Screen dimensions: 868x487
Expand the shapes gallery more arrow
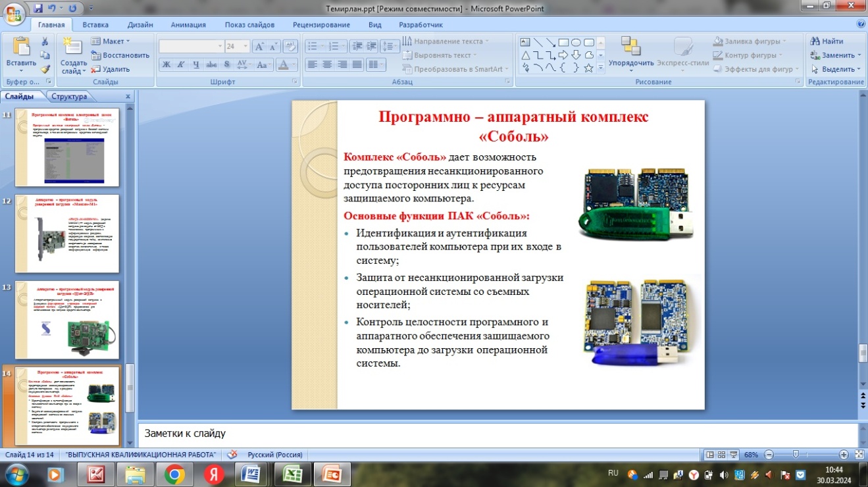tap(601, 67)
